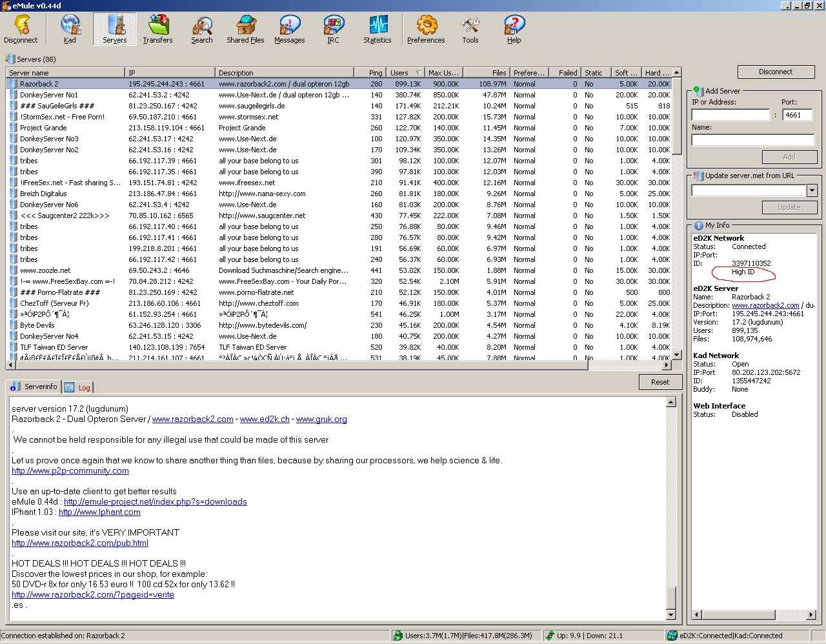This screenshot has height=644, width=826.
Task: Expand the server.met URL dropdown
Action: [x=812, y=190]
